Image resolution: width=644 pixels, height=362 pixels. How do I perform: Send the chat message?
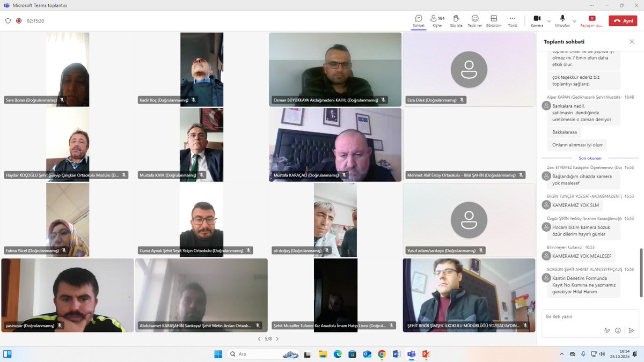(x=631, y=330)
